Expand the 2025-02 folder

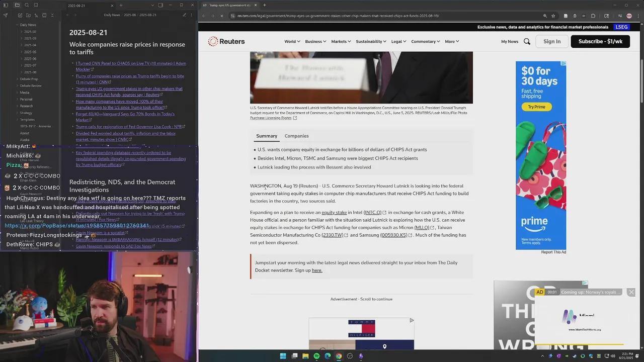[30, 32]
